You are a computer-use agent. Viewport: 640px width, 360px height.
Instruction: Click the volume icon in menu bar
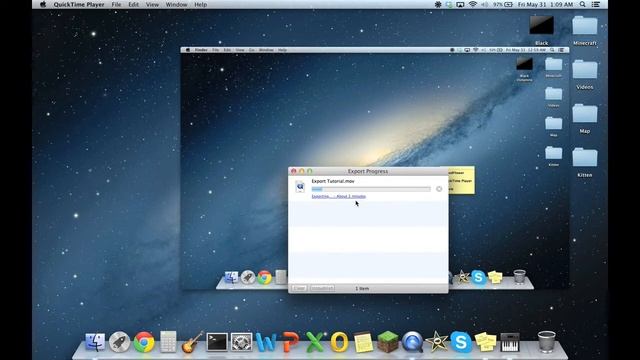(484, 4)
